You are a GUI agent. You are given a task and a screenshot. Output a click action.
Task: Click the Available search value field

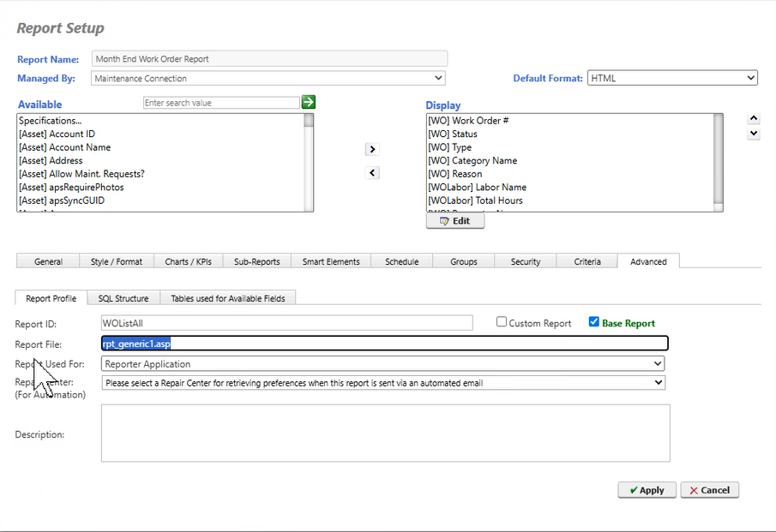(x=221, y=102)
